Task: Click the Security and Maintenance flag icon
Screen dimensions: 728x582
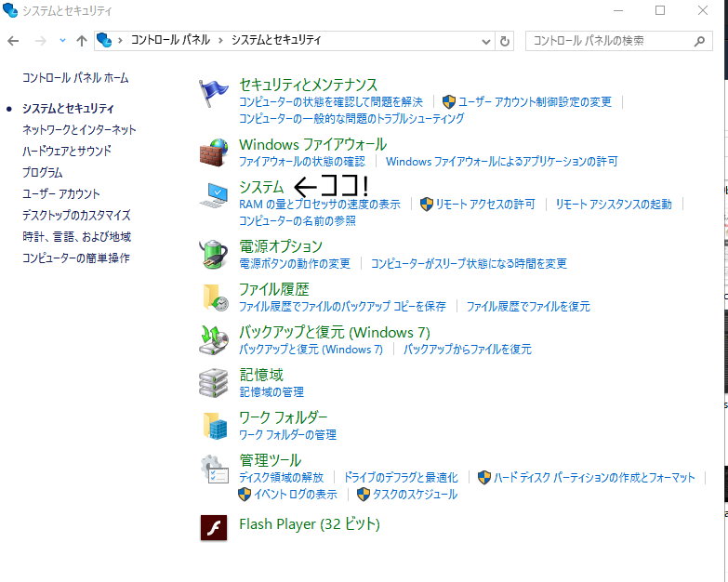Action: (x=213, y=93)
